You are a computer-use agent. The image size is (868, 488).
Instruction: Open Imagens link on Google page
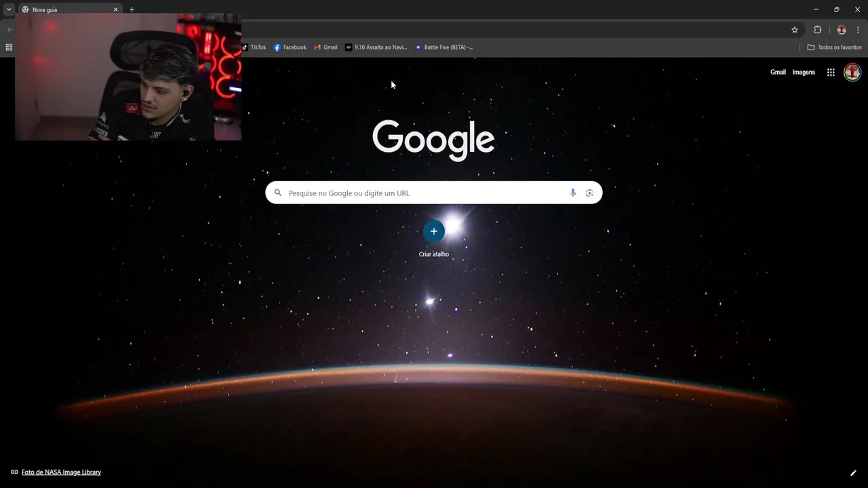click(x=804, y=73)
